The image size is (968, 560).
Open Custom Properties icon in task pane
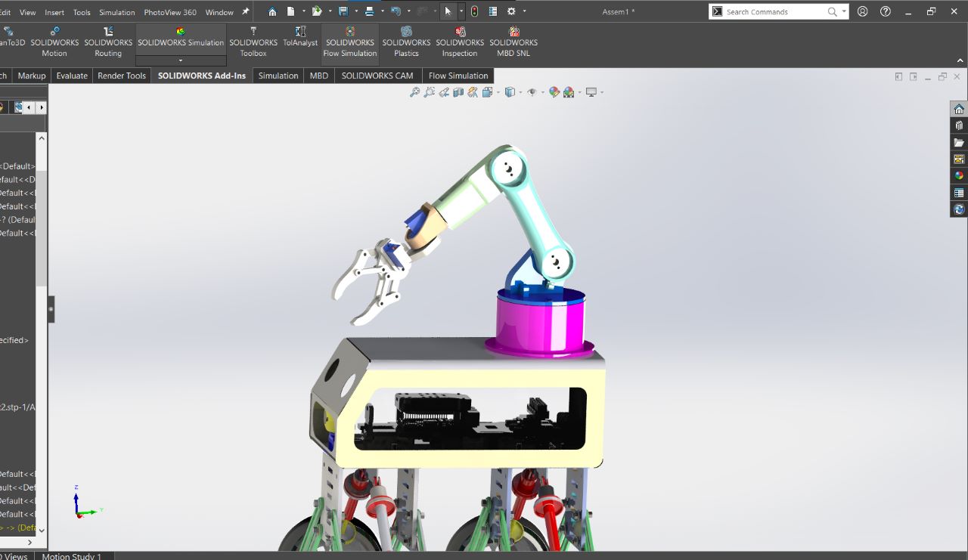pyautogui.click(x=959, y=192)
